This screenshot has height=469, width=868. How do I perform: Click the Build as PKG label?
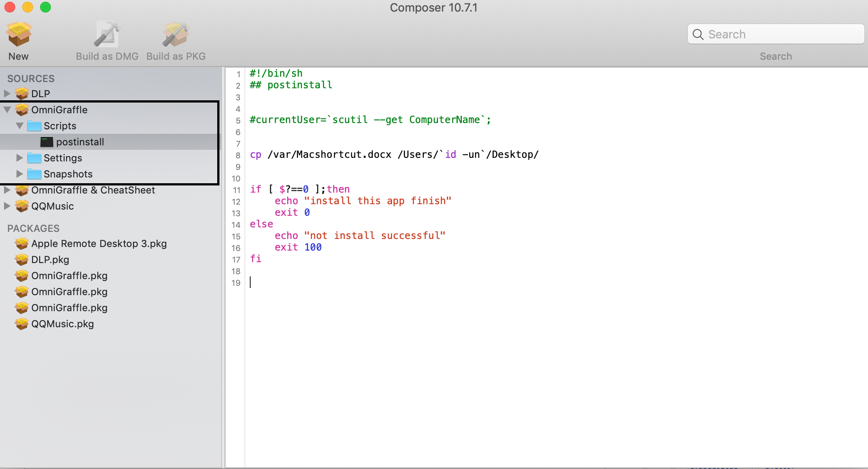pyautogui.click(x=176, y=57)
